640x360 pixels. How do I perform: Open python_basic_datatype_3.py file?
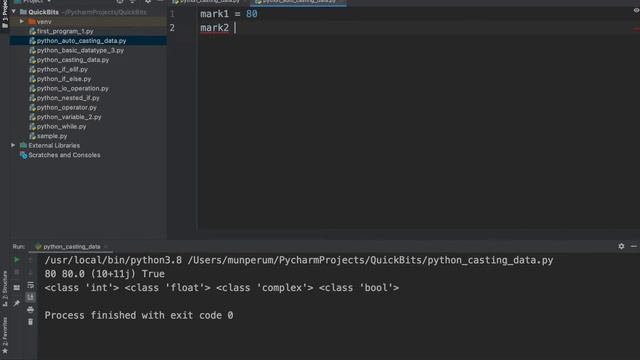(x=80, y=50)
